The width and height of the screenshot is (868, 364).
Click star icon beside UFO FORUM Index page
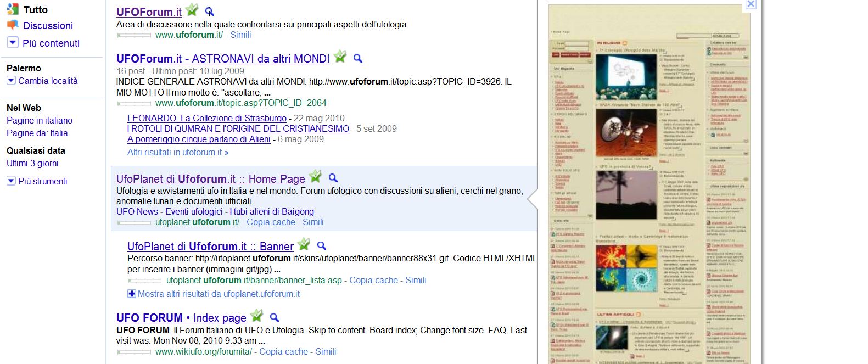(x=256, y=315)
